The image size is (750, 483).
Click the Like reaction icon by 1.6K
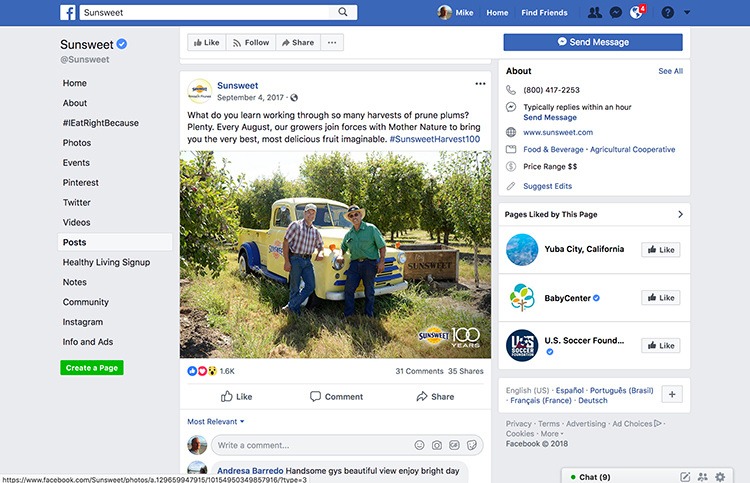tap(192, 371)
